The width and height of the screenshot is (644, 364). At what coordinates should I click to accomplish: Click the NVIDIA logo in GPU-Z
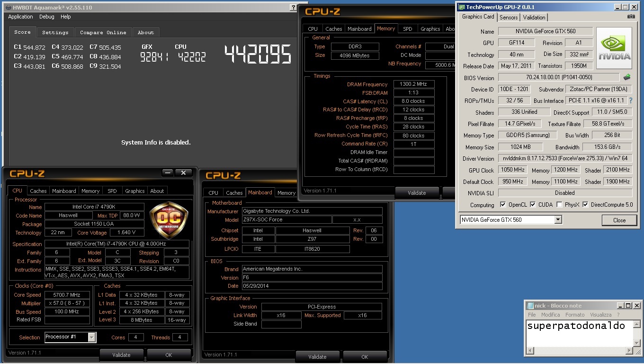[614, 48]
